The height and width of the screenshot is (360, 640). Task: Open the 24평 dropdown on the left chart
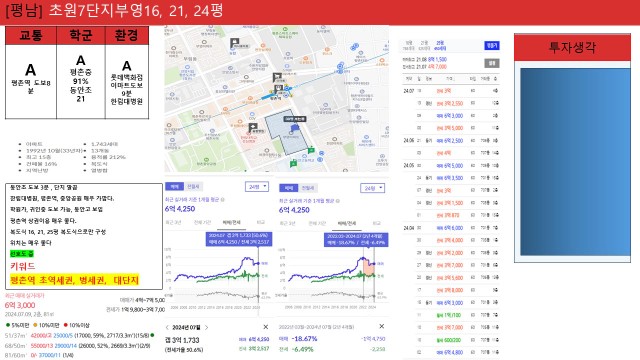click(257, 187)
